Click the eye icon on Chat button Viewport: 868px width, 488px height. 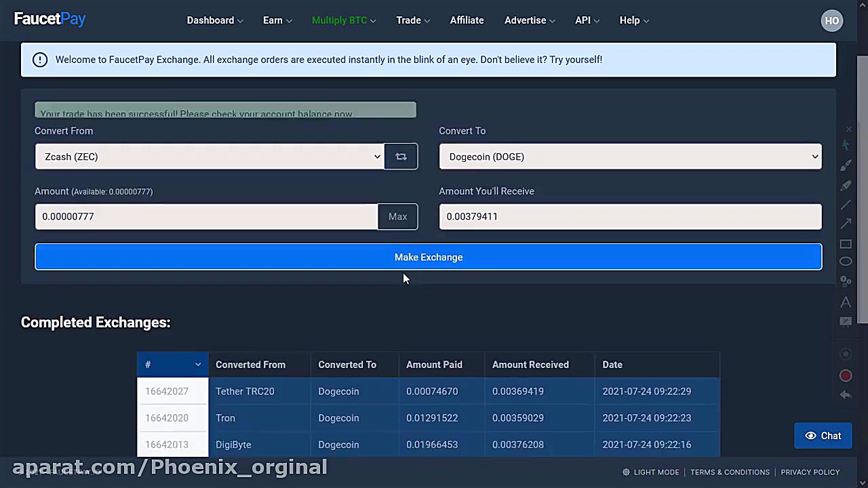point(810,436)
